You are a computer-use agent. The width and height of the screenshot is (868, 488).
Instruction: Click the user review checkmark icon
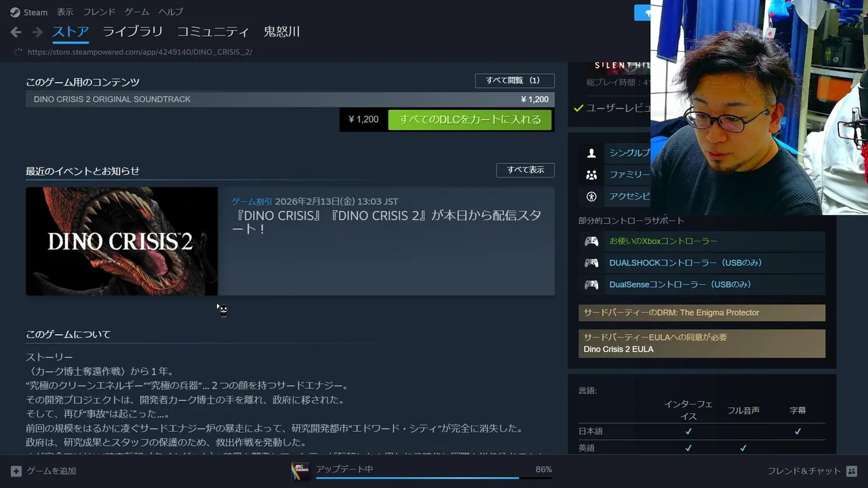(578, 108)
